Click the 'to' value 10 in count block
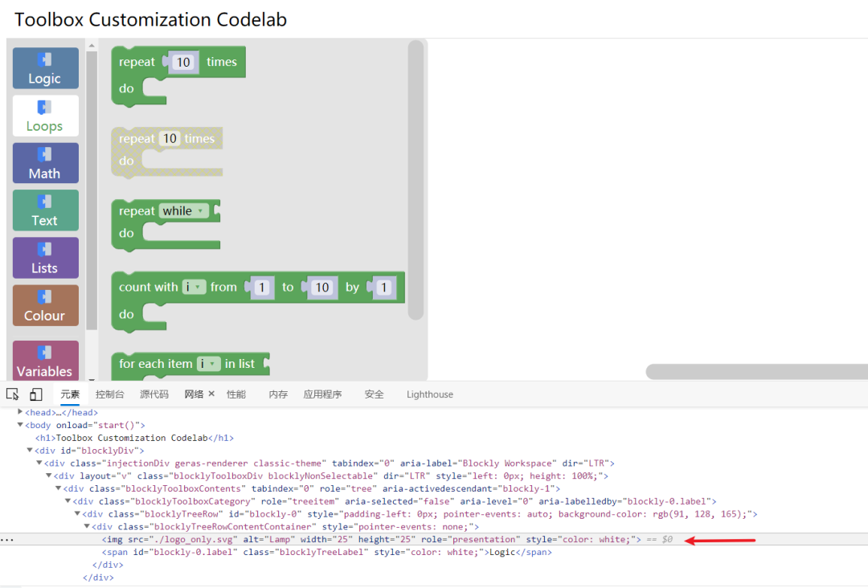Screen dimensions: 868x588 click(321, 287)
